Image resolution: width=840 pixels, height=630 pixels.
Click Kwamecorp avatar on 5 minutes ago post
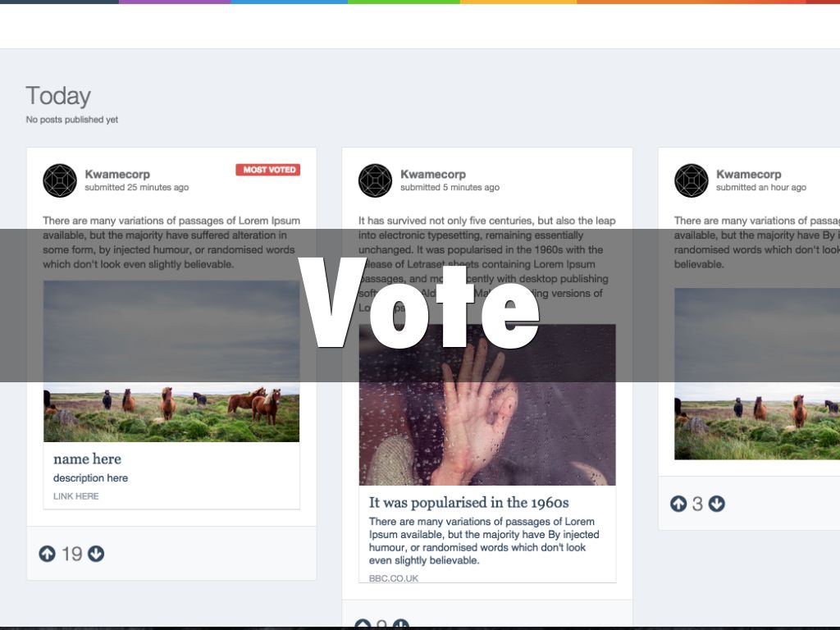375,180
